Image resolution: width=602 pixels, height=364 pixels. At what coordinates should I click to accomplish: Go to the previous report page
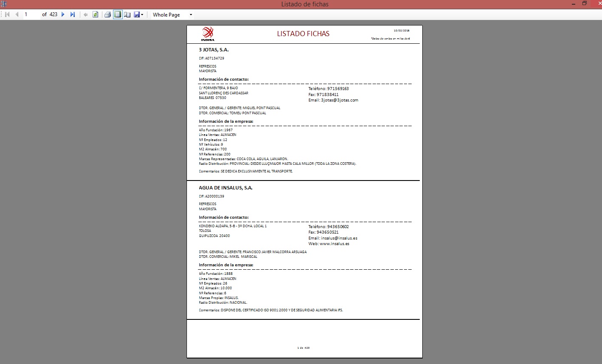pos(17,14)
